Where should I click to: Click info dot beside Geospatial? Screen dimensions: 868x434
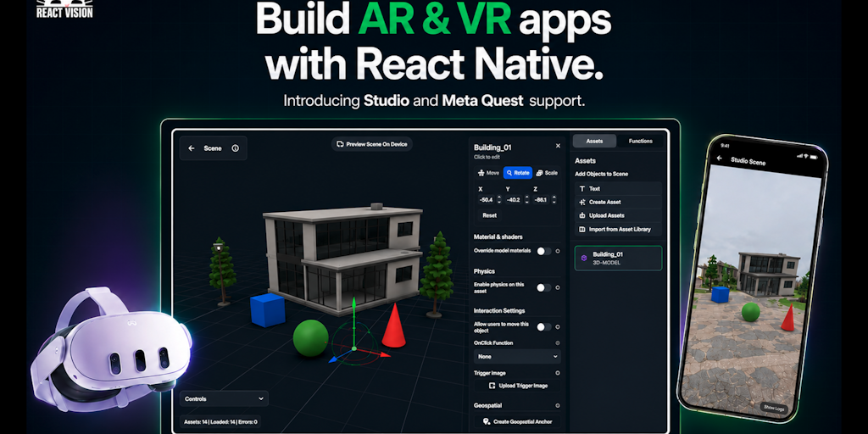[x=558, y=406]
